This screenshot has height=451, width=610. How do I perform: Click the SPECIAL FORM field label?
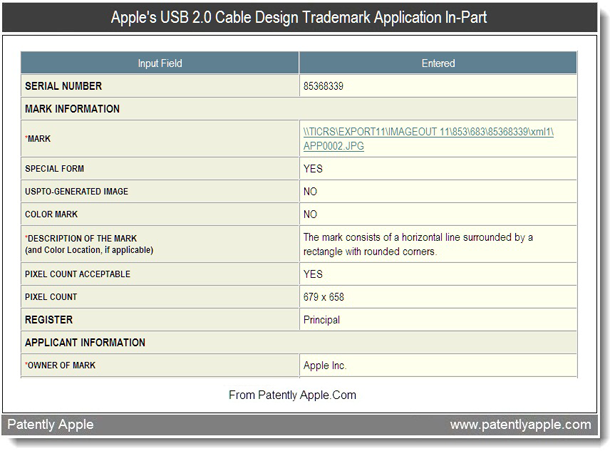(x=57, y=169)
